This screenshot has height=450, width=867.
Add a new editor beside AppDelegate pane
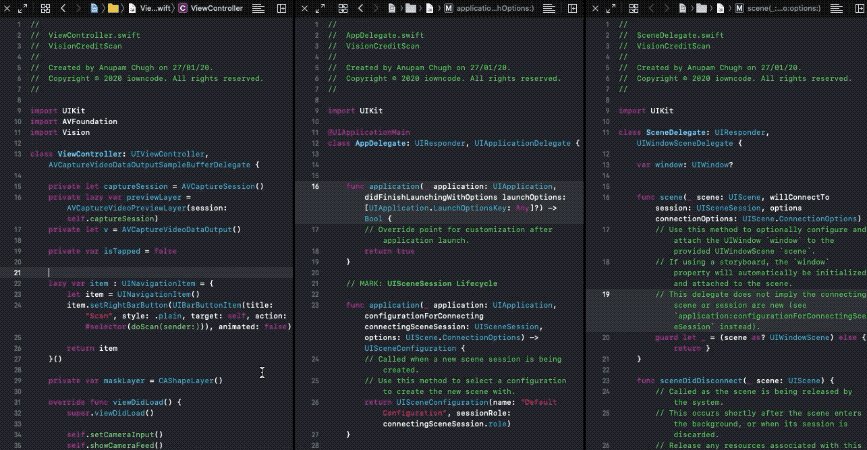point(572,7)
